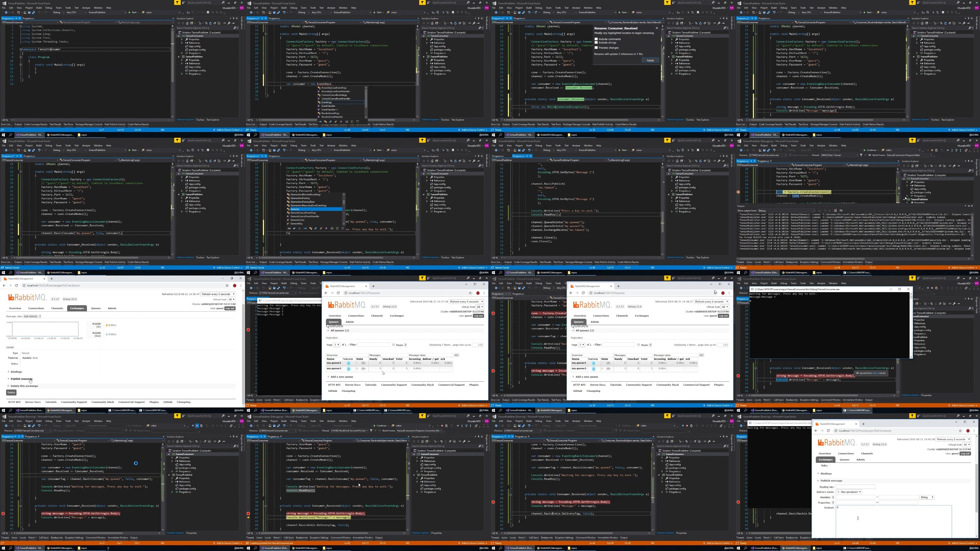The height and width of the screenshot is (551, 980).
Task: Click the HTTP API link beneath Delete button
Action: click(x=14, y=402)
